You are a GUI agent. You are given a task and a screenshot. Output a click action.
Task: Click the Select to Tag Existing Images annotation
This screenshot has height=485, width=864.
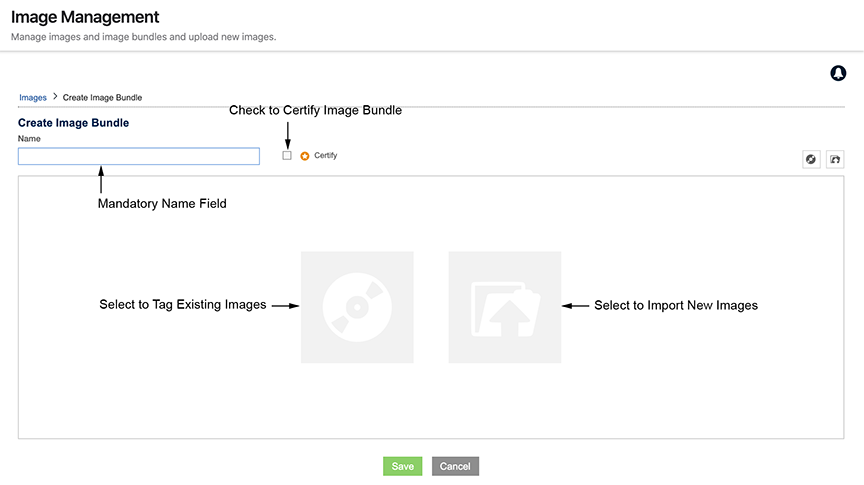[182, 305]
